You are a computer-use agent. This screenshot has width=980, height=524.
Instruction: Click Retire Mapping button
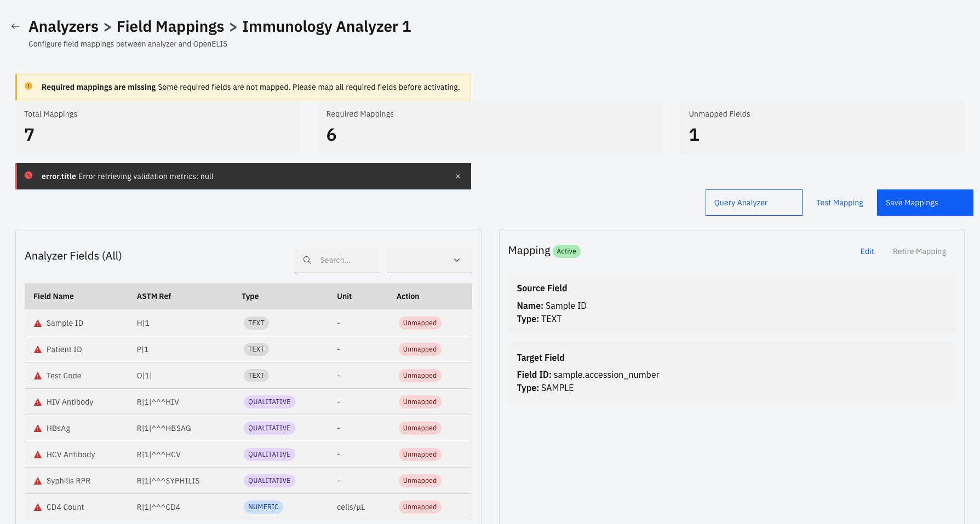pyautogui.click(x=919, y=251)
